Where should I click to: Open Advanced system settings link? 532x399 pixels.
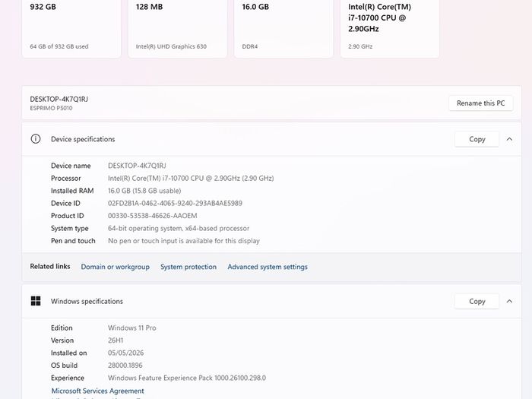coord(268,267)
